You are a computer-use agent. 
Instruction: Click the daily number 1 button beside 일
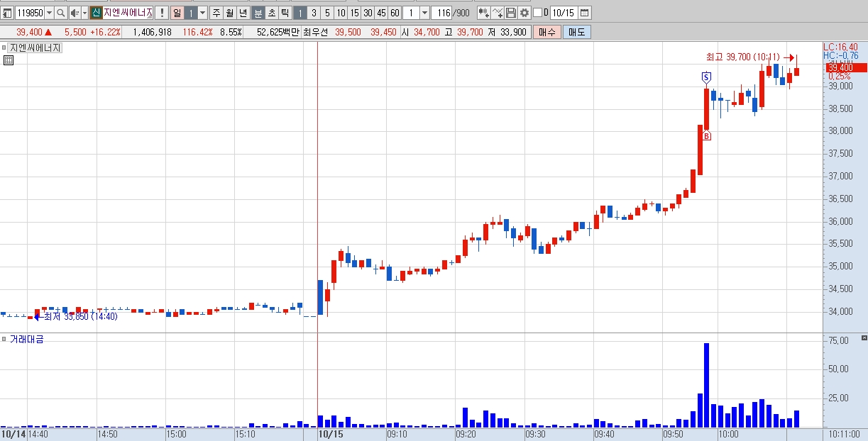point(190,13)
